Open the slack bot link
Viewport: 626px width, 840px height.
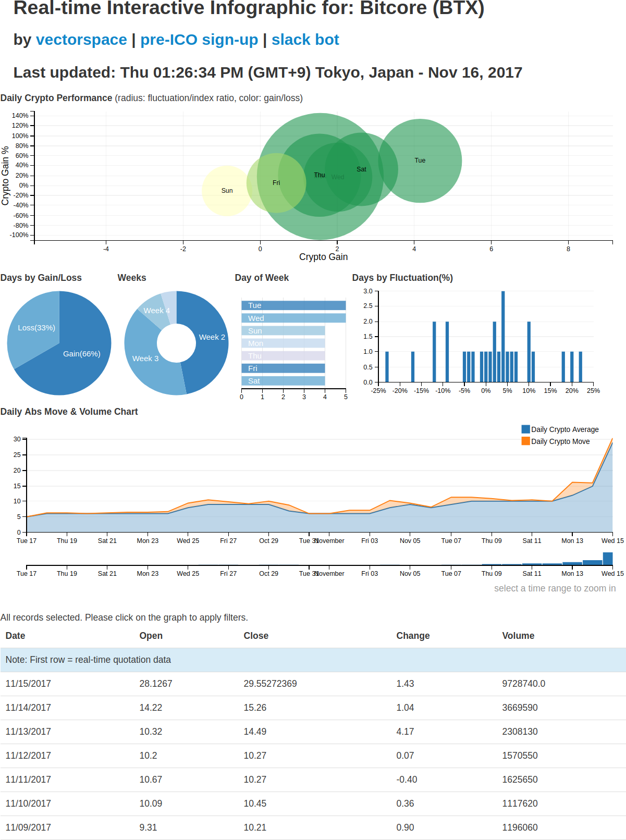tap(305, 40)
